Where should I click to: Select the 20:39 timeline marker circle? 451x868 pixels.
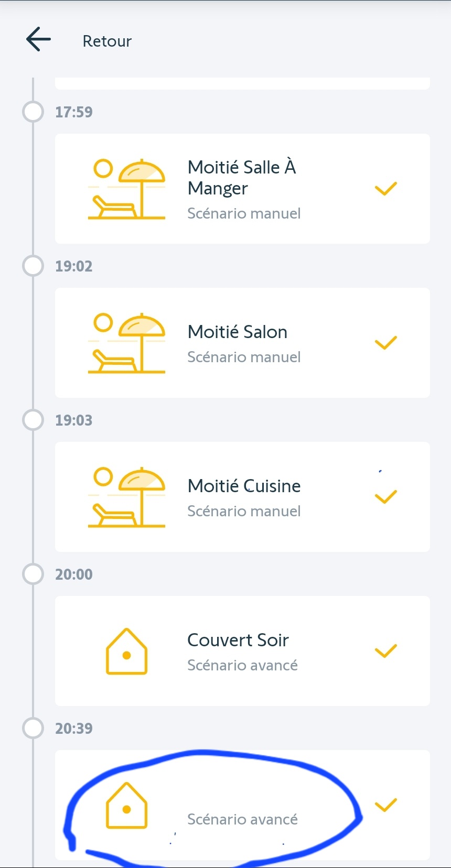33,728
